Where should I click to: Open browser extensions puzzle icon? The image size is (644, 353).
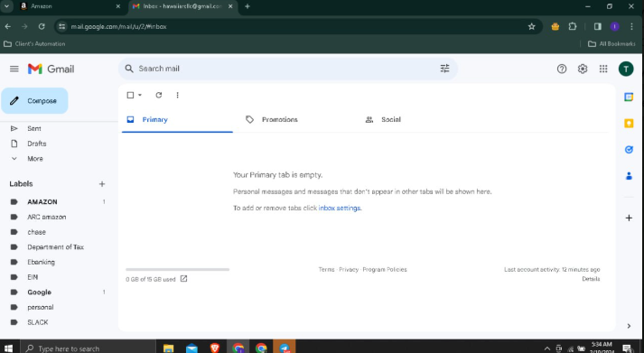coord(573,27)
